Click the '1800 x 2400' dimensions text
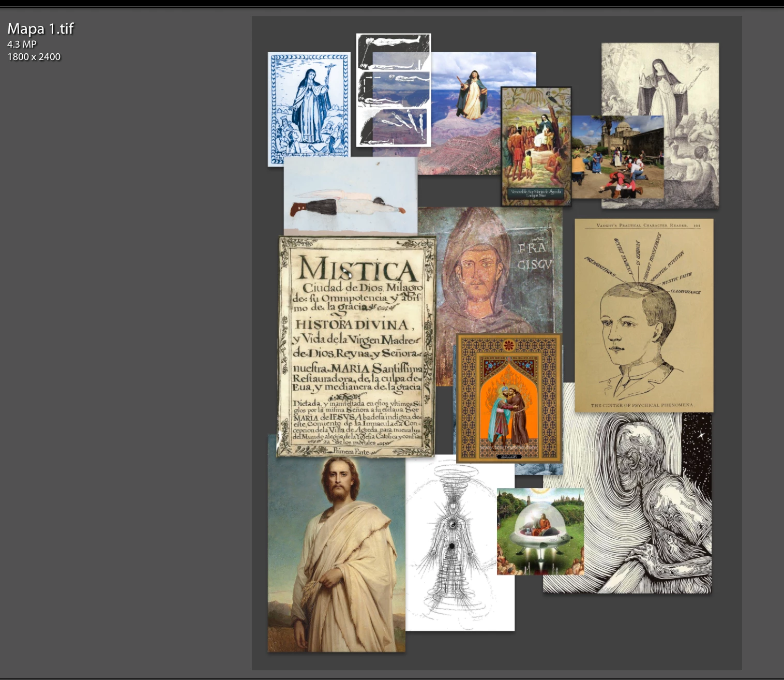 [34, 57]
